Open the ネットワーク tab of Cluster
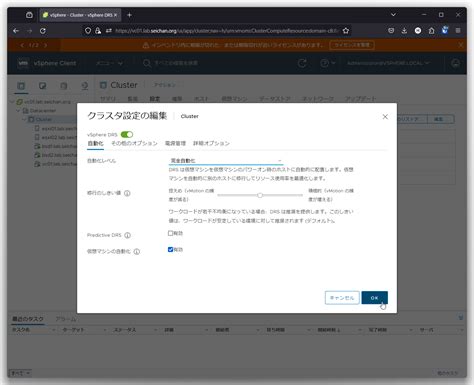 pos(318,99)
